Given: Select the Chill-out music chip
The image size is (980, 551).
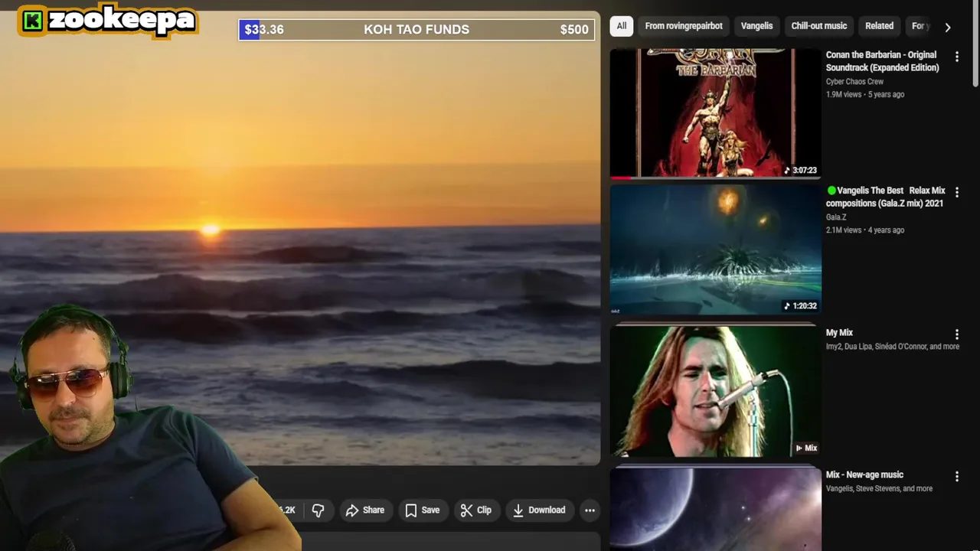Looking at the screenshot, I should click(x=819, y=26).
